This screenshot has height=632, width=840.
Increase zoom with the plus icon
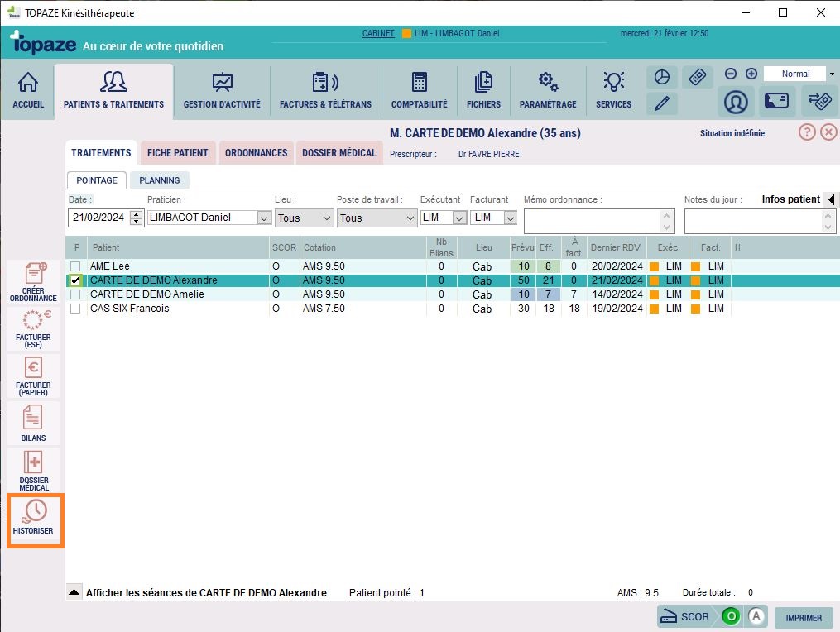pyautogui.click(x=751, y=74)
